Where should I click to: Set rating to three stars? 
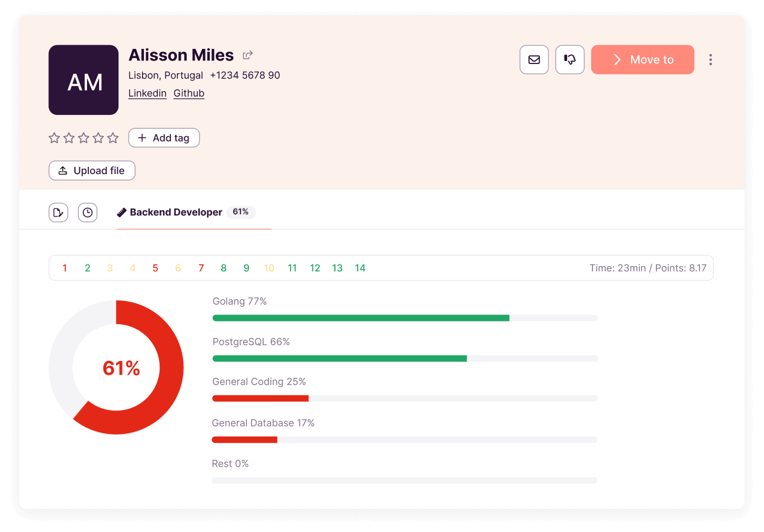[83, 138]
